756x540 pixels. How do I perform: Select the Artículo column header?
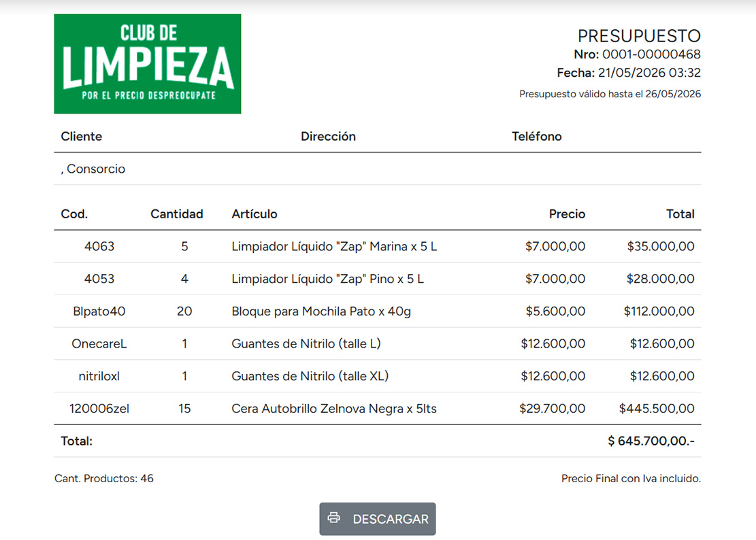click(x=254, y=214)
